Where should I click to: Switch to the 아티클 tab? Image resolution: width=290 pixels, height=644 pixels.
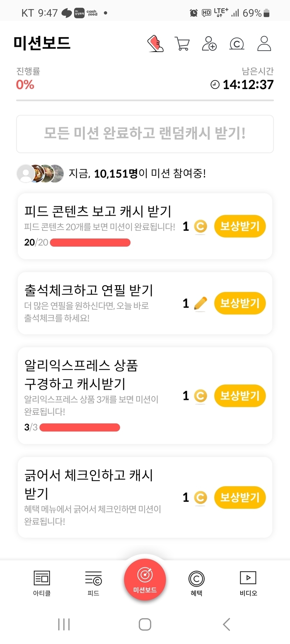pos(42,583)
